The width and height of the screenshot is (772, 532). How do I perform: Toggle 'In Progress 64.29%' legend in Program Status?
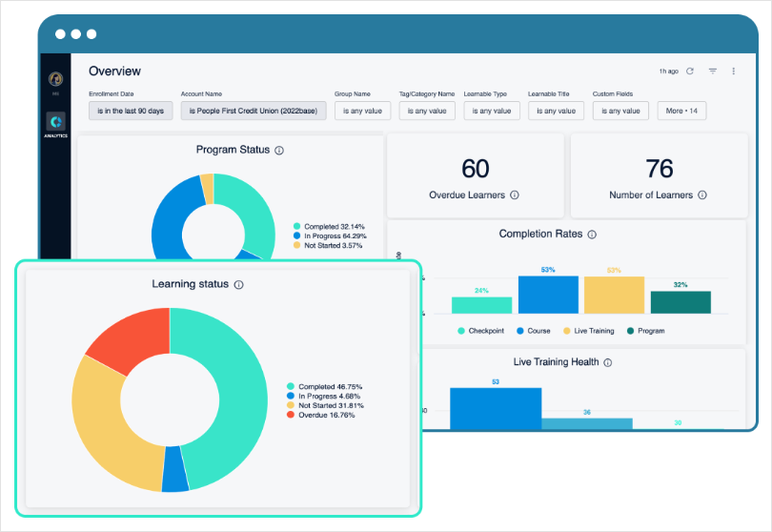pos(330,235)
